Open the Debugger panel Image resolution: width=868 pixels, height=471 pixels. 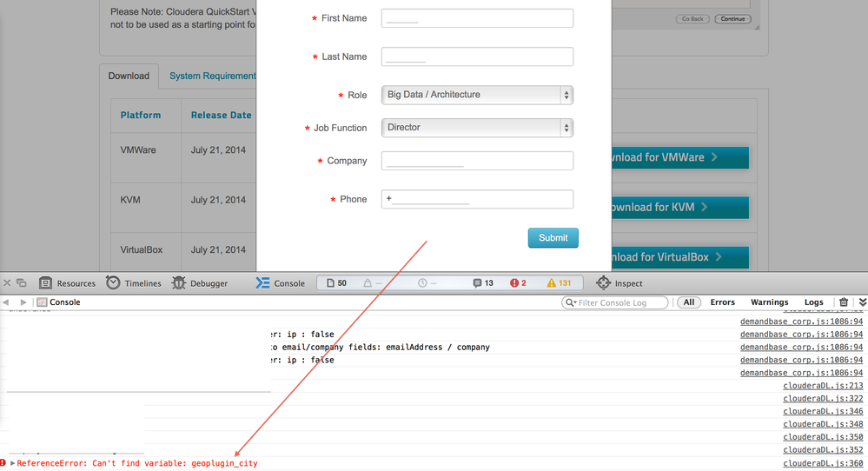(200, 282)
